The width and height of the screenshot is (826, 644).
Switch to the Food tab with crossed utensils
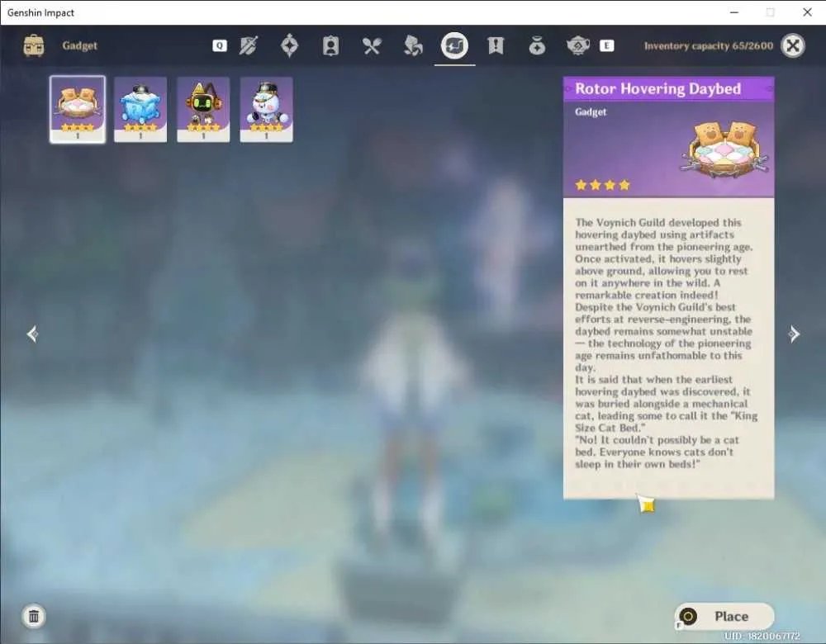[x=372, y=45]
